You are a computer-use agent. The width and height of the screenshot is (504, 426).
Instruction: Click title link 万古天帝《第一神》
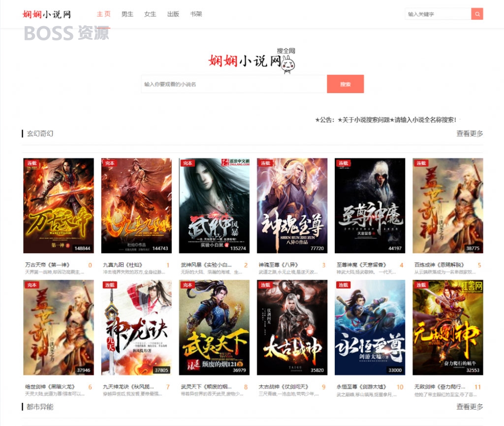(47, 265)
